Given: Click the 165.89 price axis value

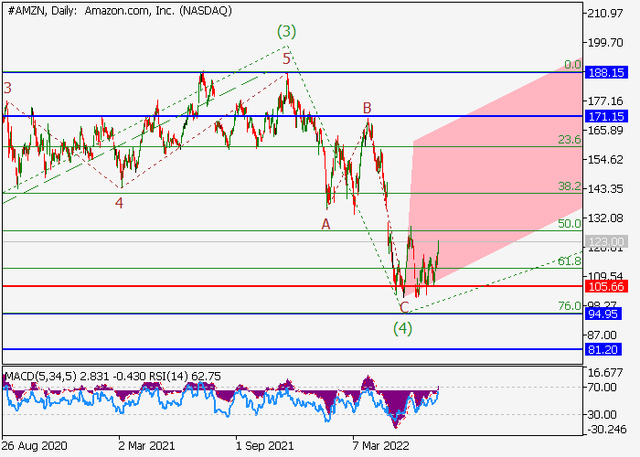Looking at the screenshot, I should coord(605,130).
